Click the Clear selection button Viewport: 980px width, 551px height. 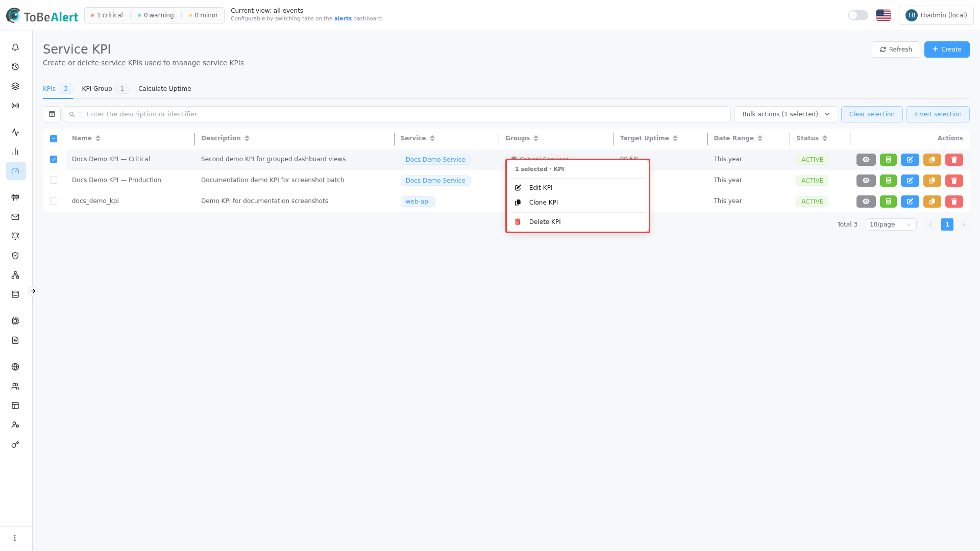tap(872, 114)
